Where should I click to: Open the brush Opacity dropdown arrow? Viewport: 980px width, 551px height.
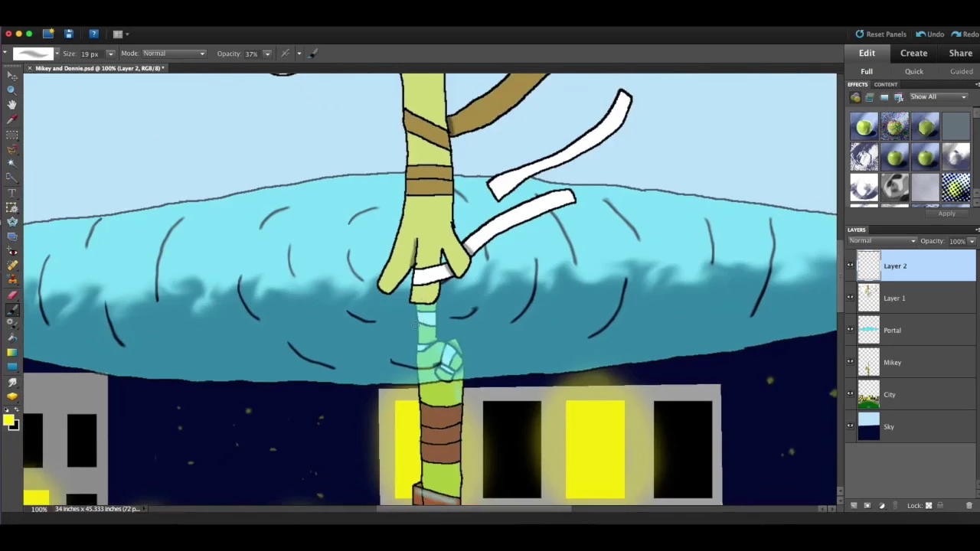pyautogui.click(x=267, y=54)
